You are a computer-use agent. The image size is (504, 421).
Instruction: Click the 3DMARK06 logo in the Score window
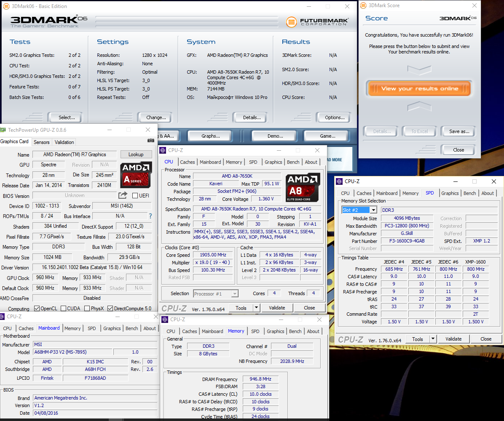[458, 18]
